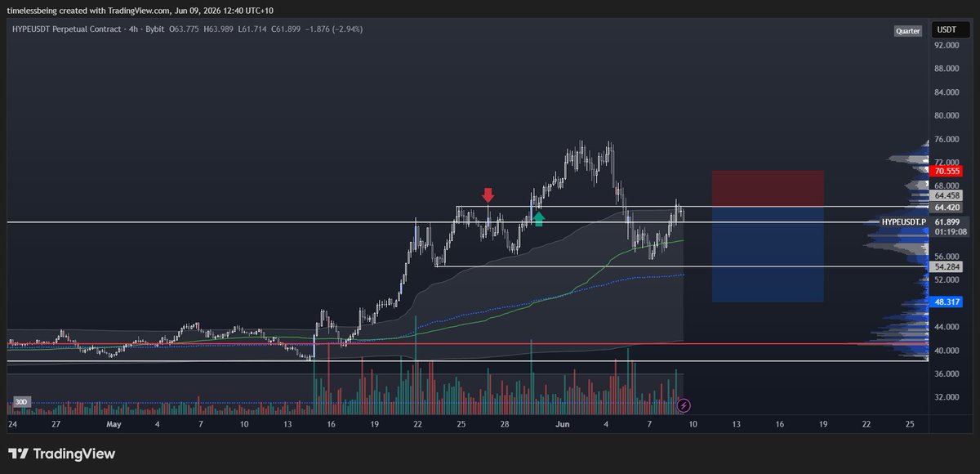
Task: Click the red stop-loss zone of short position
Action: click(x=768, y=188)
